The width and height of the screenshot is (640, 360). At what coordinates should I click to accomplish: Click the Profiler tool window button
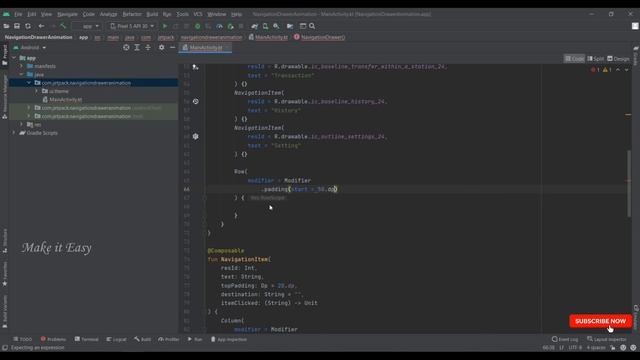pyautogui.click(x=169, y=339)
